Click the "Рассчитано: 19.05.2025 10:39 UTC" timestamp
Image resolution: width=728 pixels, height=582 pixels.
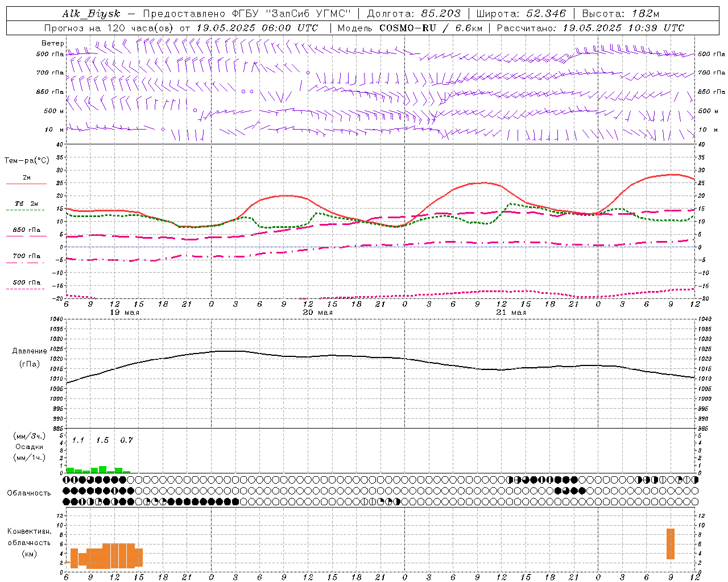590,28
